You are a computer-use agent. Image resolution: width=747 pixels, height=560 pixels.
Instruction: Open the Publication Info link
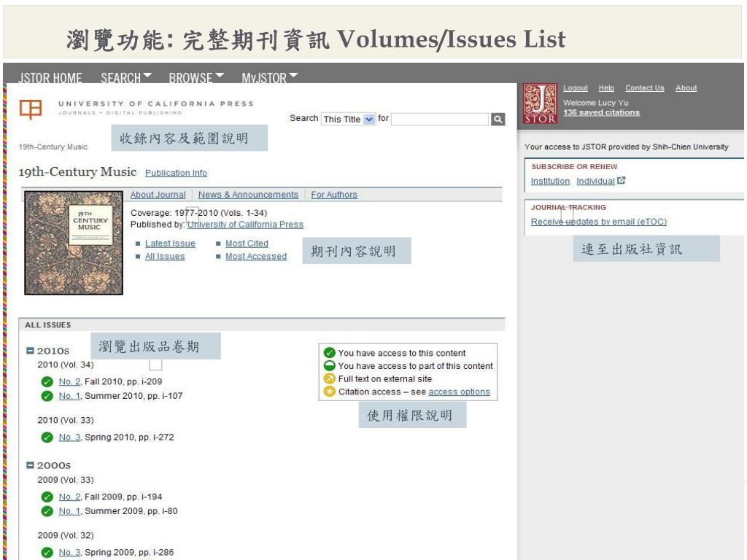pyautogui.click(x=177, y=173)
